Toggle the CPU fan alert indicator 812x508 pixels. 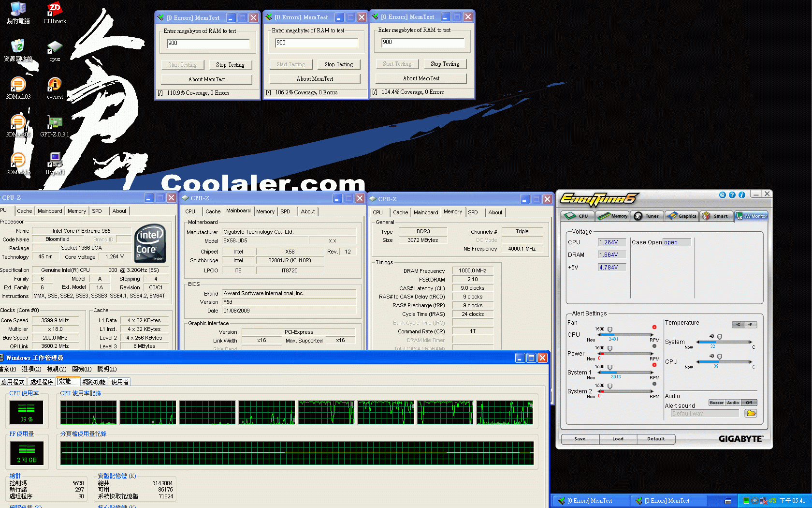654,327
